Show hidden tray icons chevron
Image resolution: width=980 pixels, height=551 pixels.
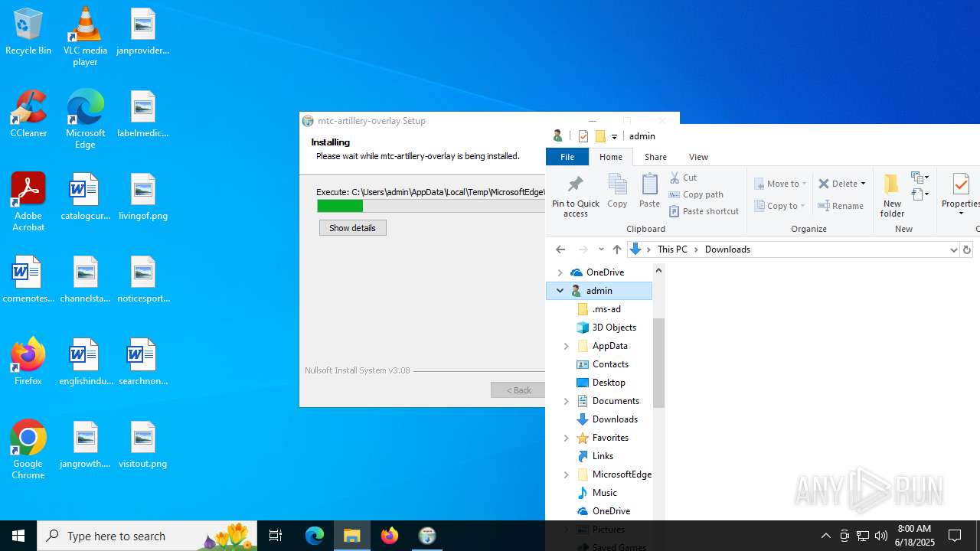tap(826, 536)
